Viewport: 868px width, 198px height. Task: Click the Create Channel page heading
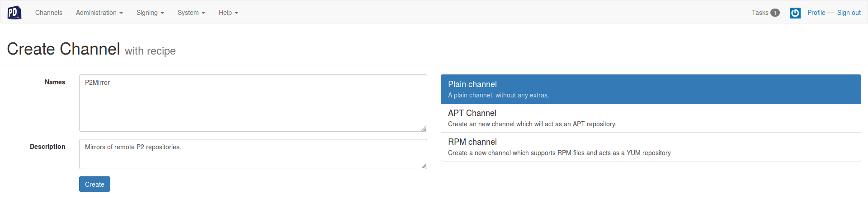63,49
